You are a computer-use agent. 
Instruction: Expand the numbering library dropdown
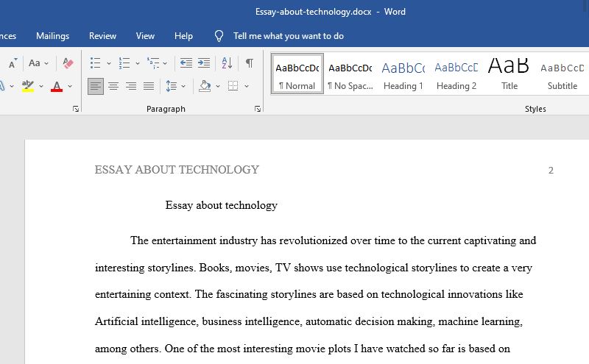[x=138, y=63]
